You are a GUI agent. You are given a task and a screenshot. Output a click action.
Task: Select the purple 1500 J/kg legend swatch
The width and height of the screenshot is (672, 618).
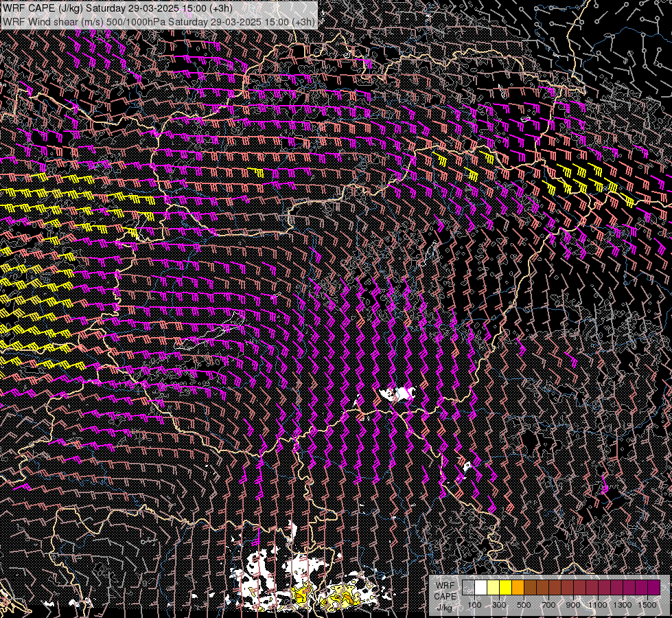click(x=653, y=587)
